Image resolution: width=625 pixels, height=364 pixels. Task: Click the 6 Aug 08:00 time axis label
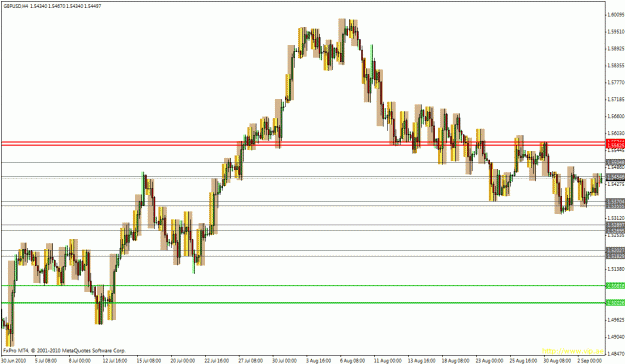click(352, 361)
